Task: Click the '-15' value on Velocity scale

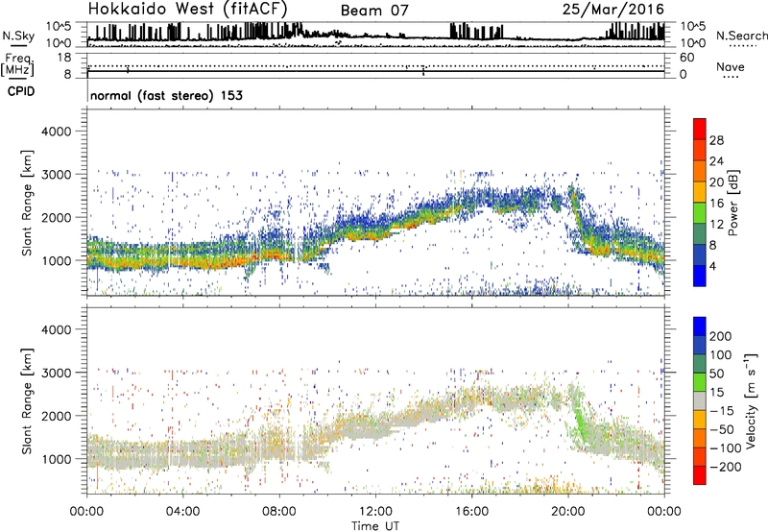Action: tap(722, 410)
